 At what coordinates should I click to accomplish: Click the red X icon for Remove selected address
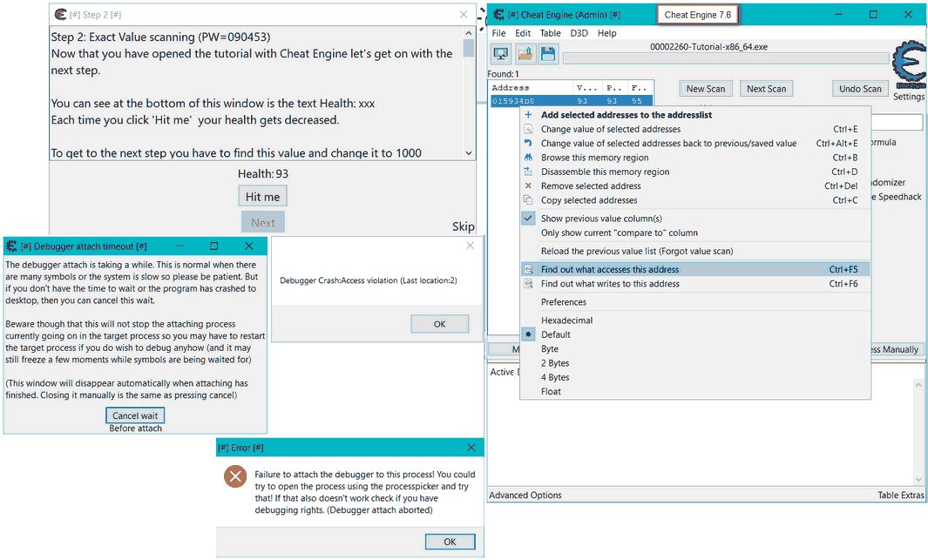click(x=530, y=186)
